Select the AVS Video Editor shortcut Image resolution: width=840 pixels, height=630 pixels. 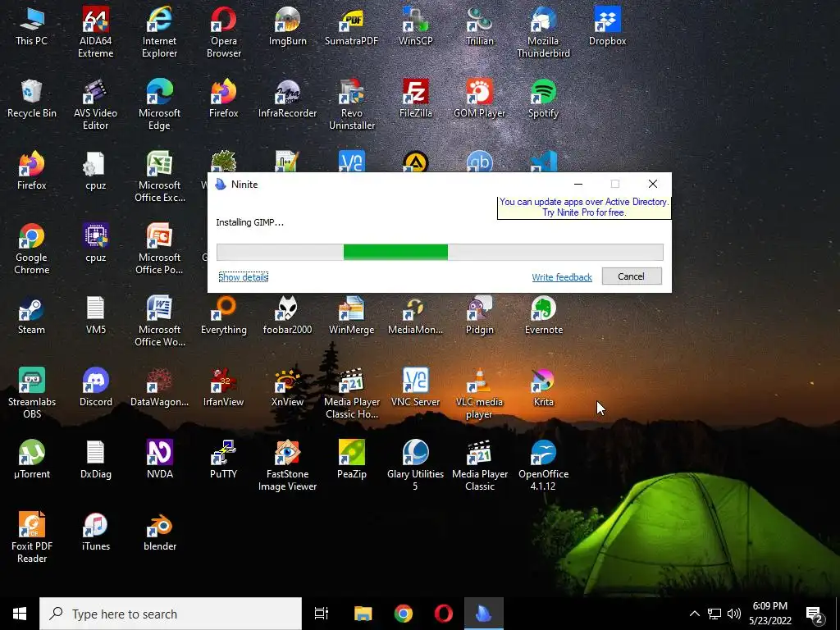click(95, 104)
